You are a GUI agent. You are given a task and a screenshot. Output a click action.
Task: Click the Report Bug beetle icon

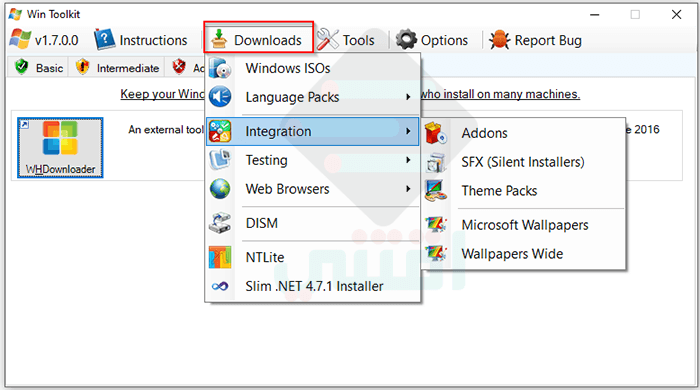pyautogui.click(x=500, y=40)
